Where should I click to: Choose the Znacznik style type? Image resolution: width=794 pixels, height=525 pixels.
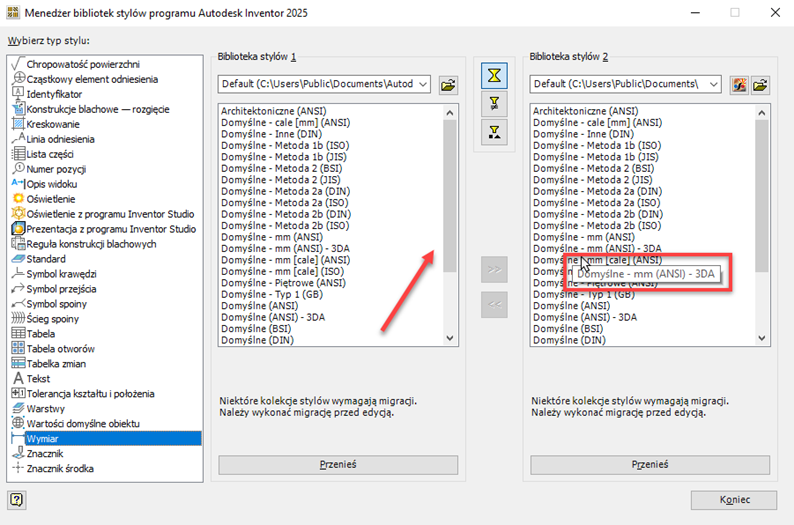(45, 454)
